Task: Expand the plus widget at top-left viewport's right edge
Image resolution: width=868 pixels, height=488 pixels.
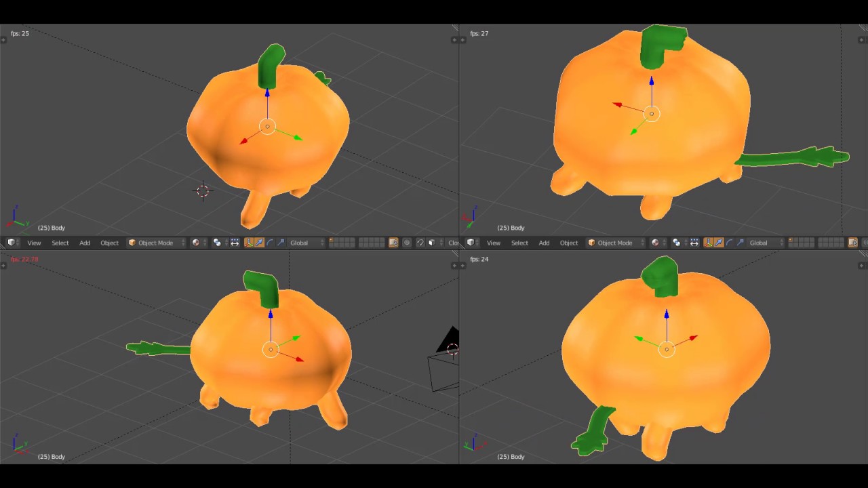Action: coord(454,40)
